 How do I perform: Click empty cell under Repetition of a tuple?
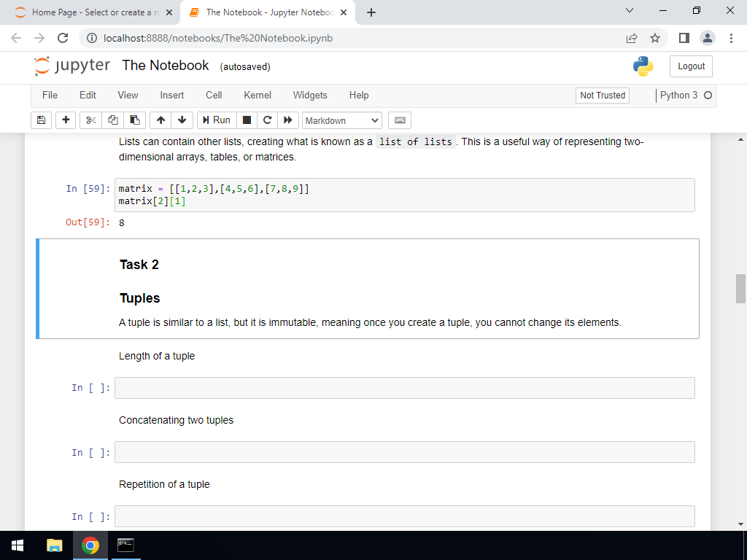coord(404,516)
